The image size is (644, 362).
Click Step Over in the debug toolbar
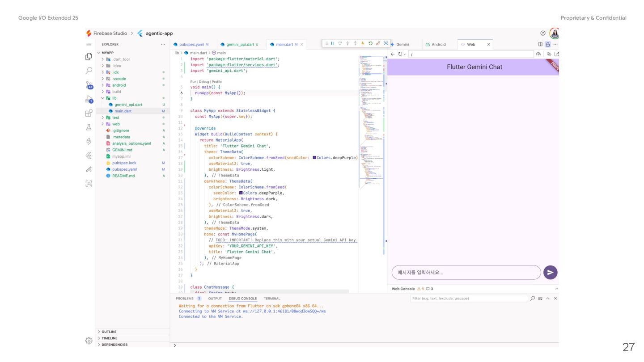click(340, 43)
